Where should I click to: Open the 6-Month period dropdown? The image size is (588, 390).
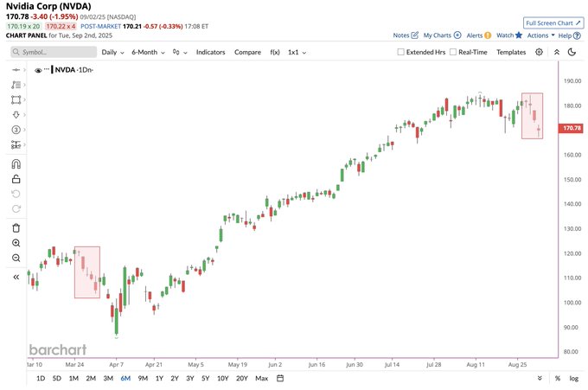148,52
